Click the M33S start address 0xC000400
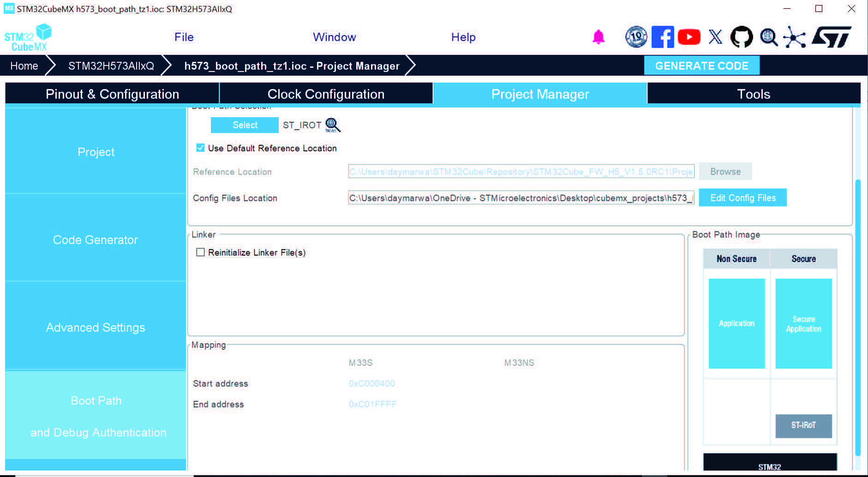This screenshot has width=868, height=477. tap(372, 383)
